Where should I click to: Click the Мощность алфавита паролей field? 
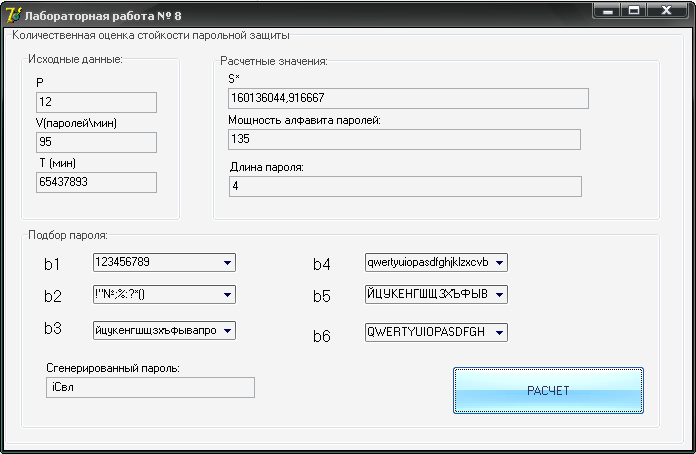[404, 139]
